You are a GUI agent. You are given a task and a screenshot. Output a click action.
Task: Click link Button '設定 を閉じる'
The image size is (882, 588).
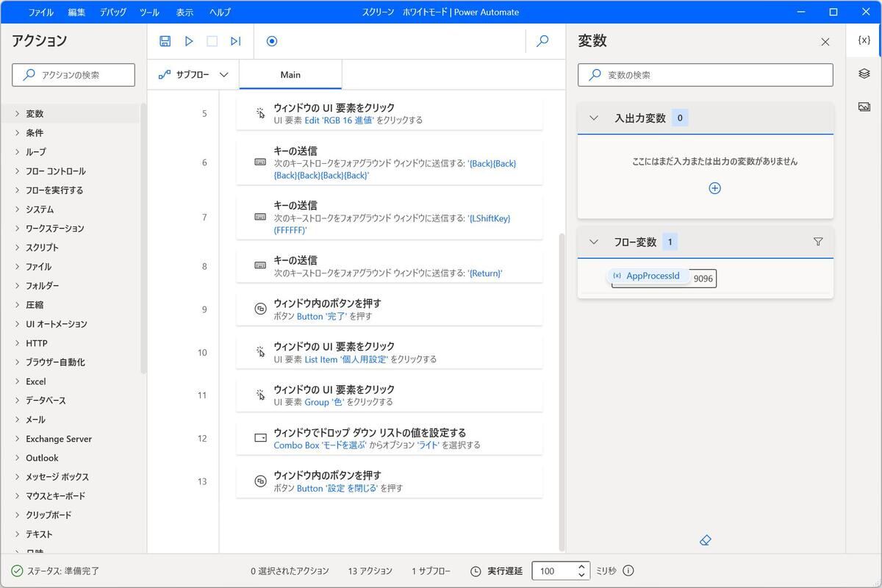[337, 488]
